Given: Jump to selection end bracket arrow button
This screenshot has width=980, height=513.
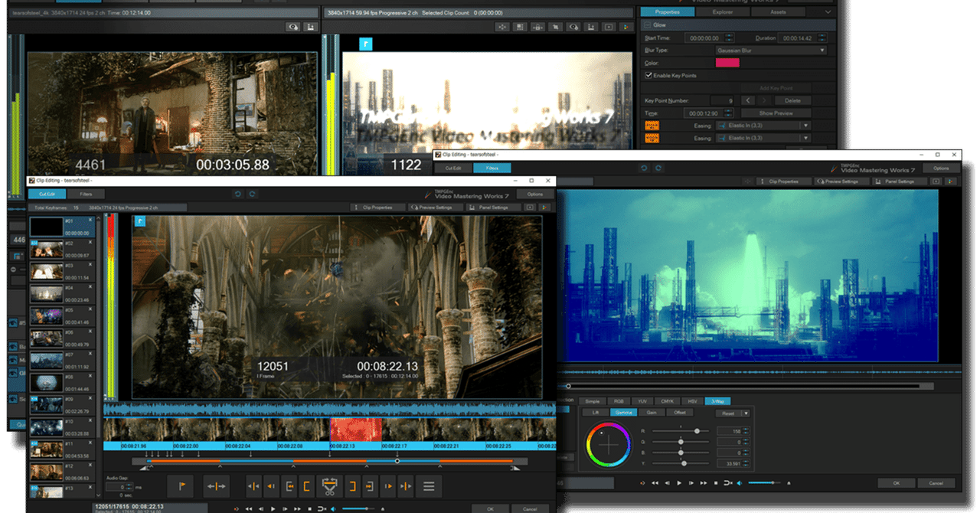Looking at the screenshot, I should pos(370,485).
